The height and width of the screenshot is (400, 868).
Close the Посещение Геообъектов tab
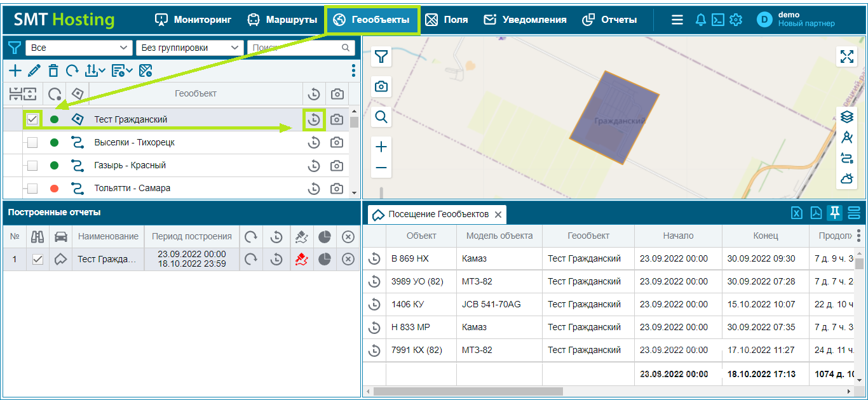coord(498,215)
